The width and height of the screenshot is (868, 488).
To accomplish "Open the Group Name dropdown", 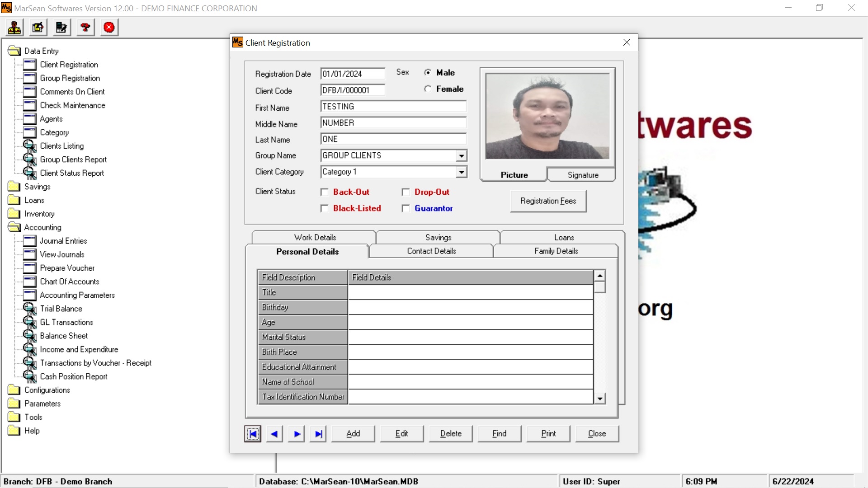I will (x=461, y=156).
